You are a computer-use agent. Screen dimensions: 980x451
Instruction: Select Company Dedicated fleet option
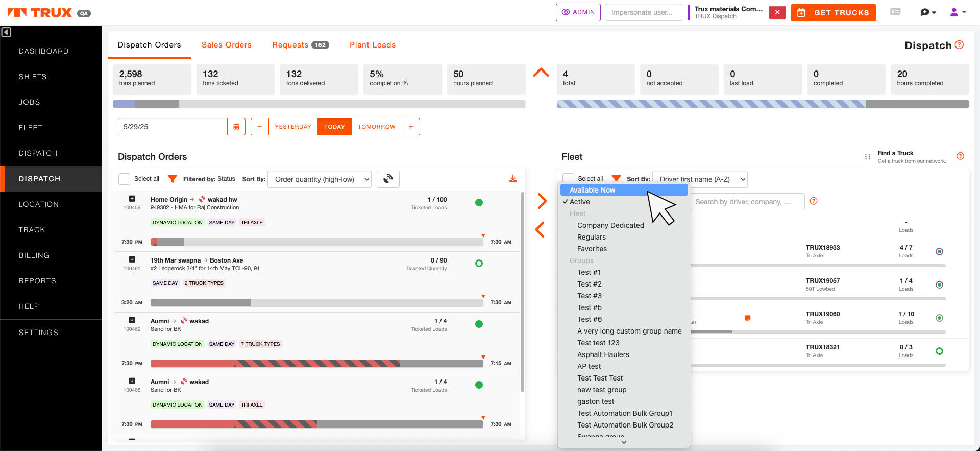point(610,225)
